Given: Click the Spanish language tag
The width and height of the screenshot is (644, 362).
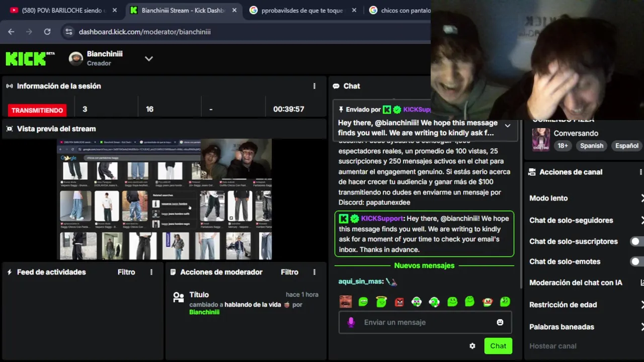Looking at the screenshot, I should (592, 146).
